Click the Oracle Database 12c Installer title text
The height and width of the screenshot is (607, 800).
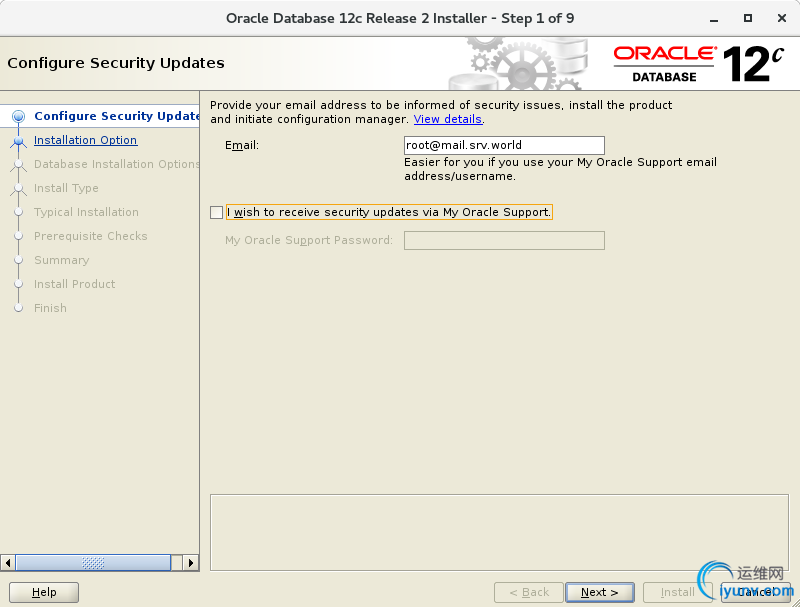(x=400, y=18)
